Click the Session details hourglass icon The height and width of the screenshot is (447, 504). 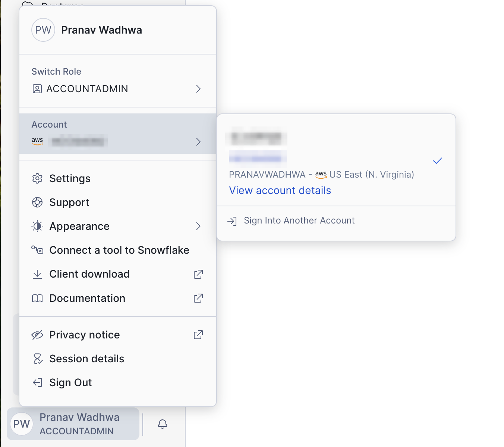pos(37,359)
